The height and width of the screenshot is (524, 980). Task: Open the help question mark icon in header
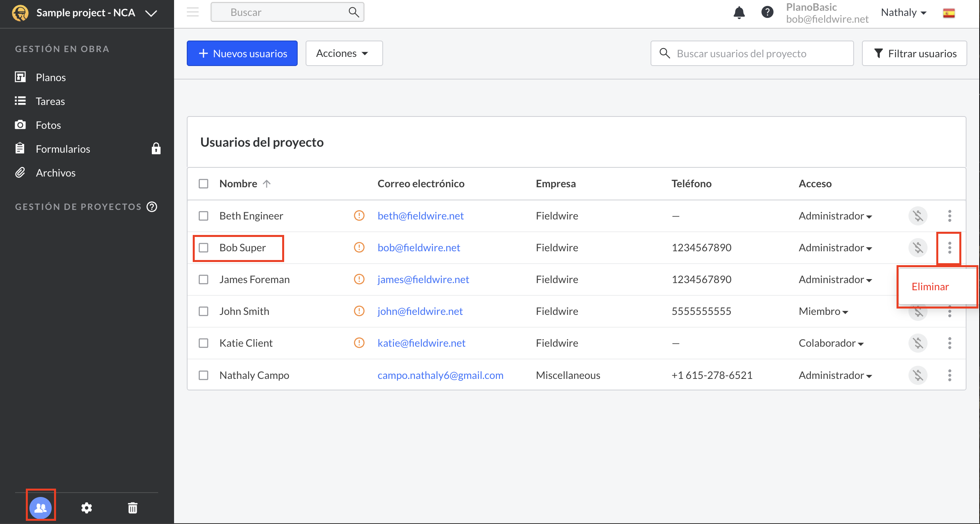(x=767, y=12)
